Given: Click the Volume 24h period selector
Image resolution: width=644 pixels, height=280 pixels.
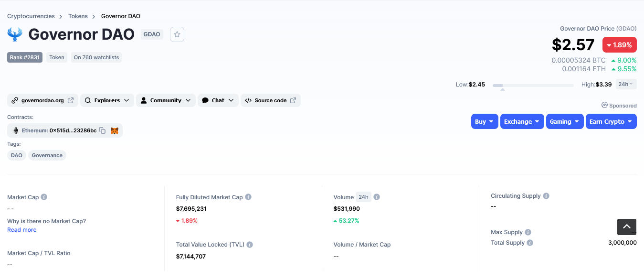Looking at the screenshot, I should tap(363, 197).
